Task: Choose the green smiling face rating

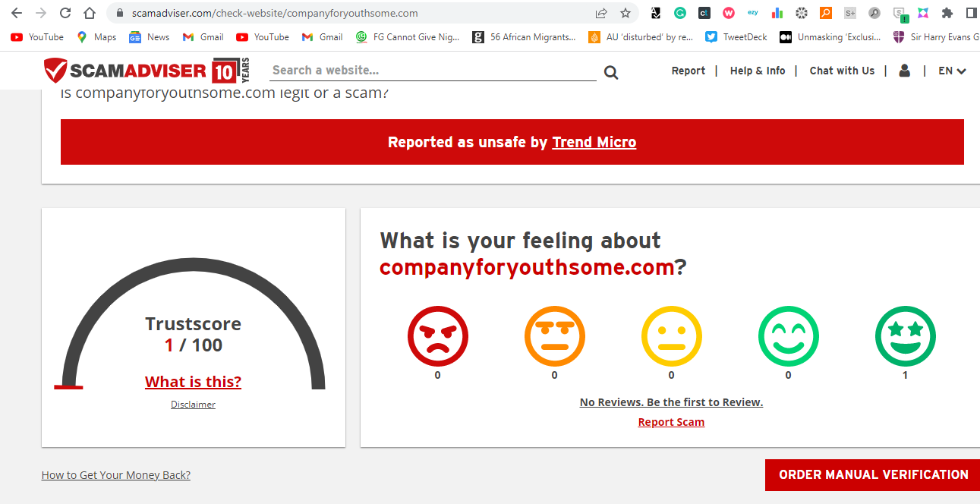Action: (789, 336)
